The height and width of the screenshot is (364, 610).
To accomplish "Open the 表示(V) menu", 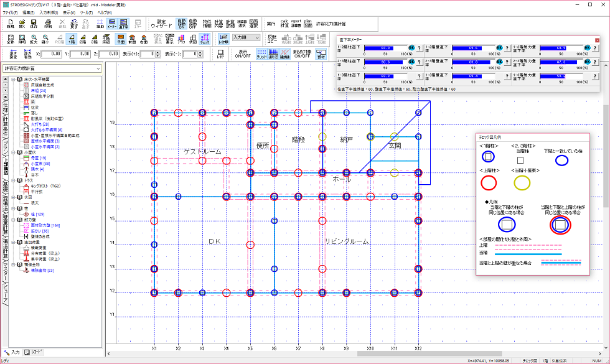I will pos(68,12).
